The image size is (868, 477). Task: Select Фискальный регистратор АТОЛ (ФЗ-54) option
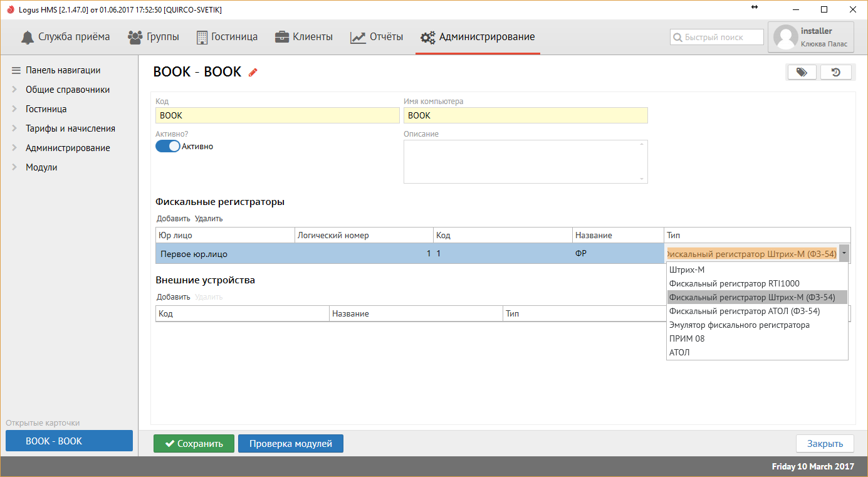pos(744,311)
